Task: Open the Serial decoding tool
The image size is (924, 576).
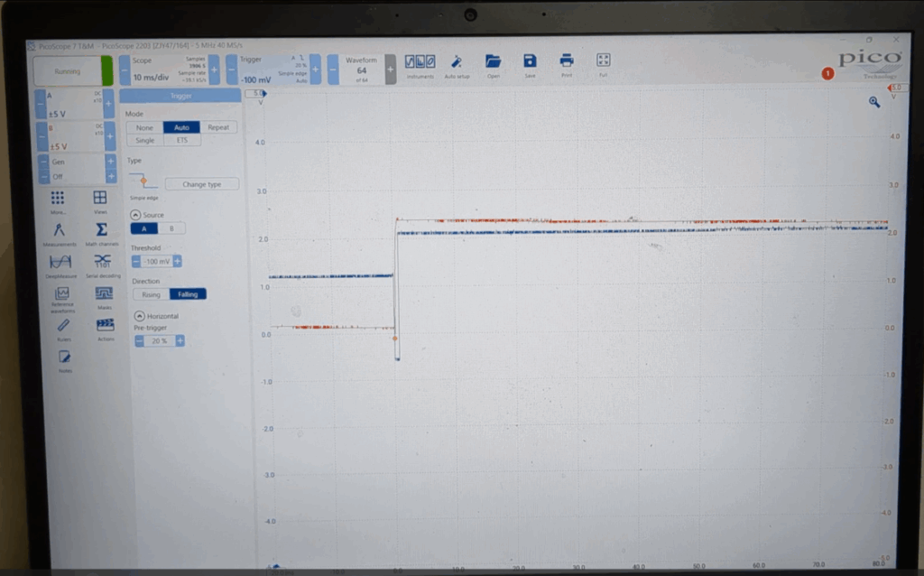Action: click(103, 263)
